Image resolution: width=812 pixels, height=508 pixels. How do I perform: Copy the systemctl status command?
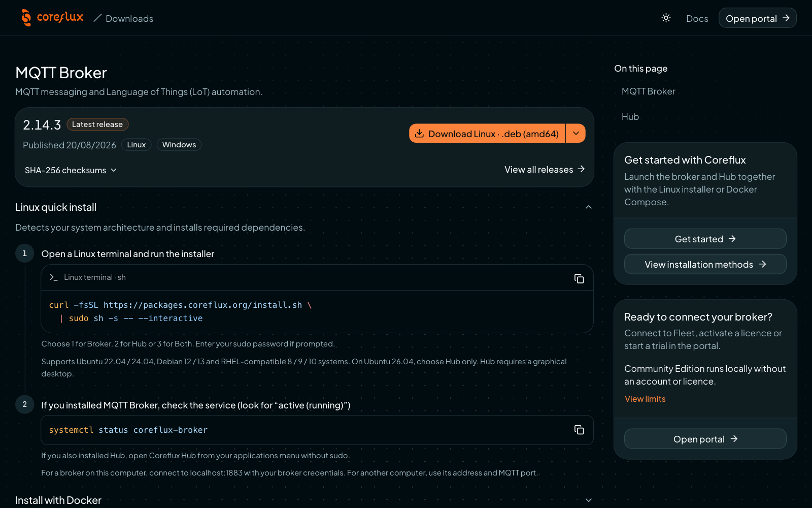tap(579, 430)
